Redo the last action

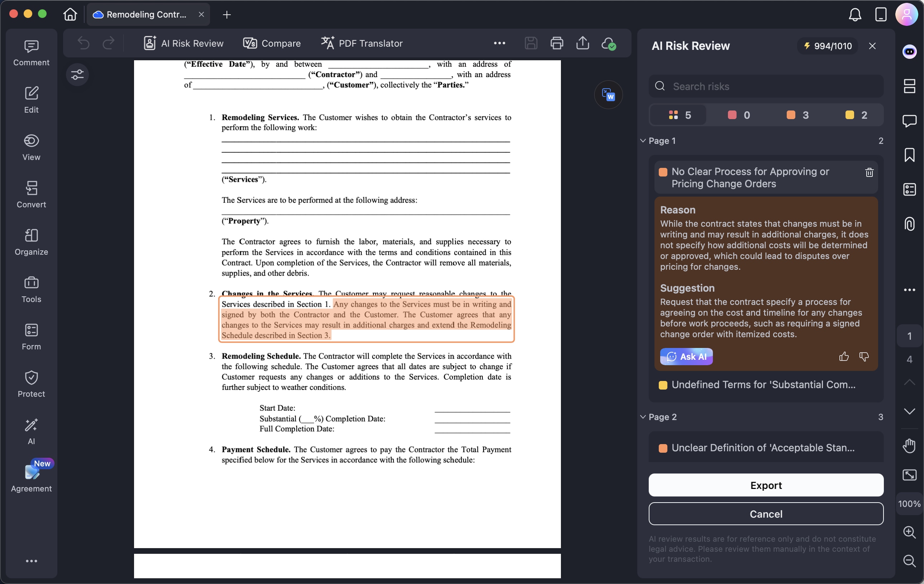(x=109, y=43)
